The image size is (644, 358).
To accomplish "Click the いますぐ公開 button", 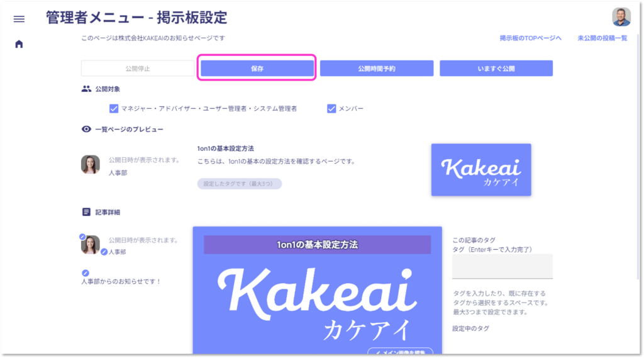I will tap(496, 68).
